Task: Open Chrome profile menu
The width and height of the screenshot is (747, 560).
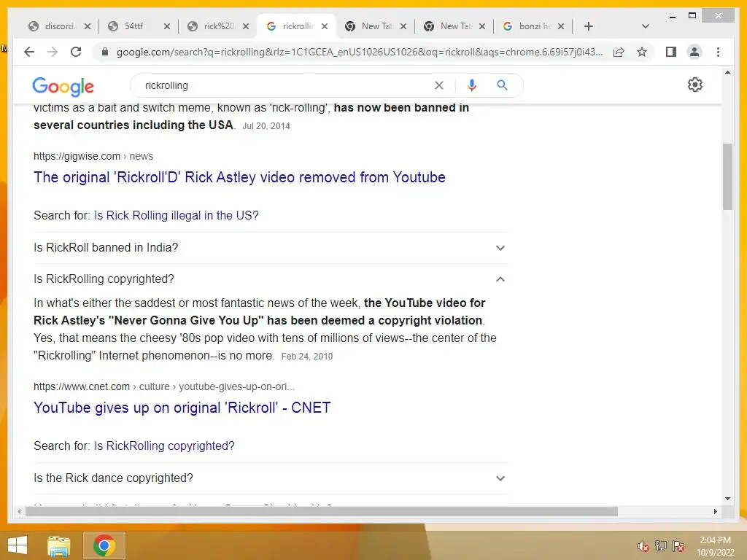Action: click(694, 52)
